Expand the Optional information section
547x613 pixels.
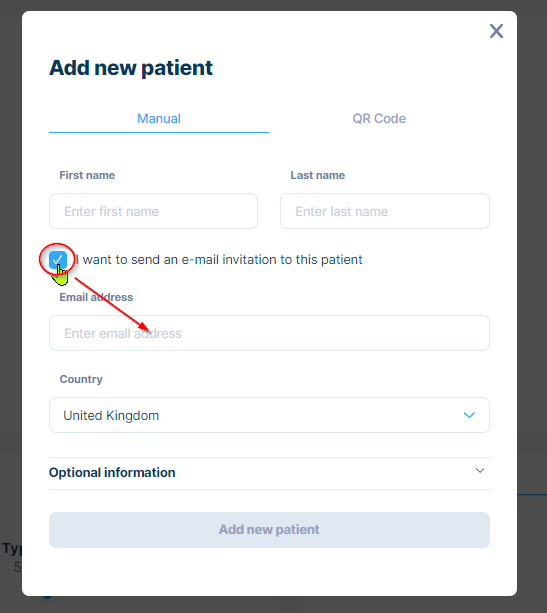pos(269,473)
